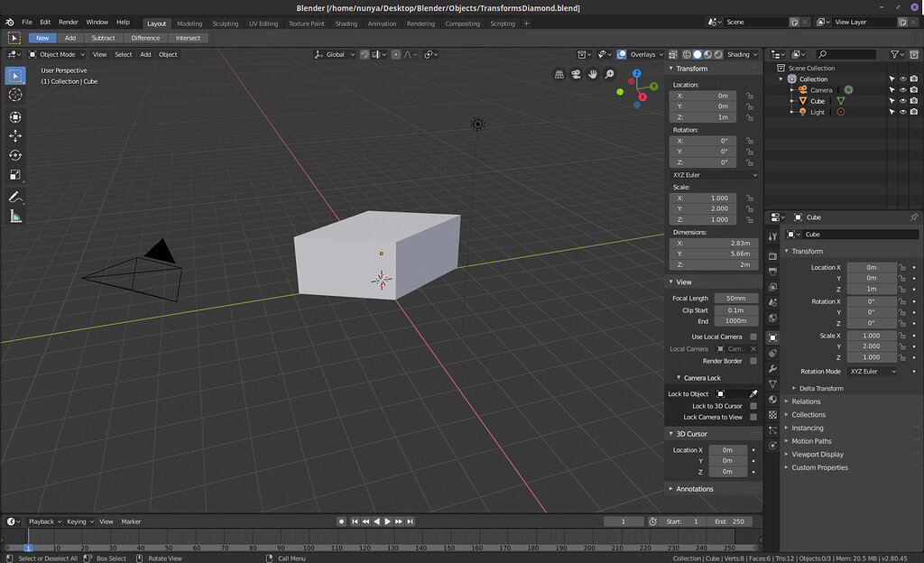Viewport: 924px width, 563px height.
Task: Click the Intersect button
Action: coord(188,38)
